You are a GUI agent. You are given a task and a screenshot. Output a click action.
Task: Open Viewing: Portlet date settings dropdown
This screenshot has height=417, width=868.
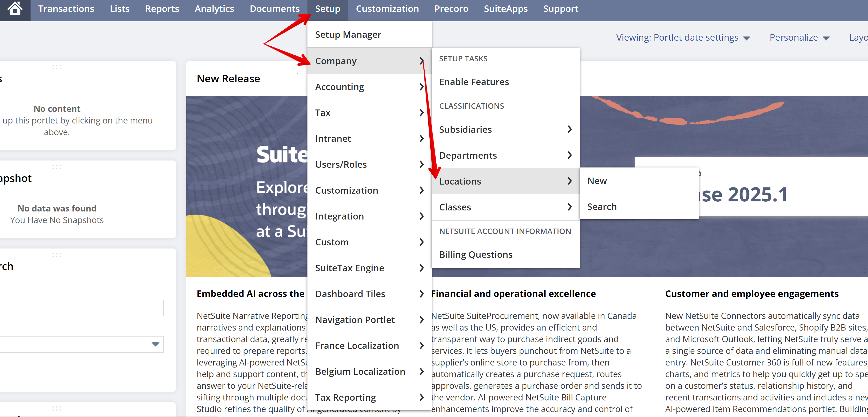(683, 38)
